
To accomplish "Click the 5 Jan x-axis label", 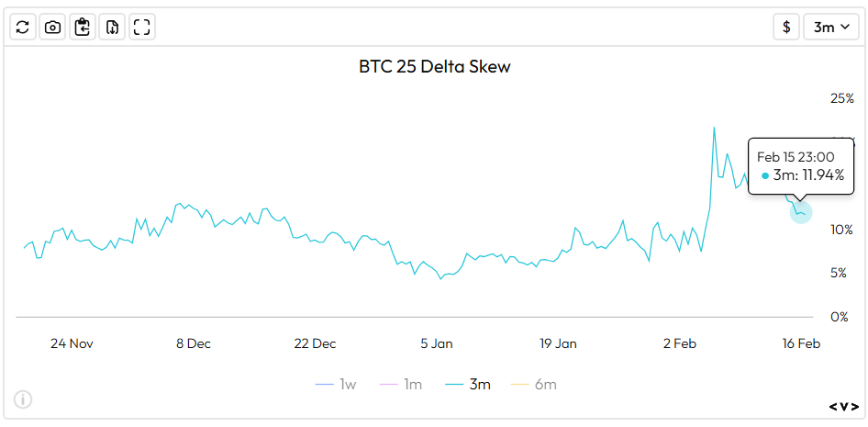I will pos(437,343).
